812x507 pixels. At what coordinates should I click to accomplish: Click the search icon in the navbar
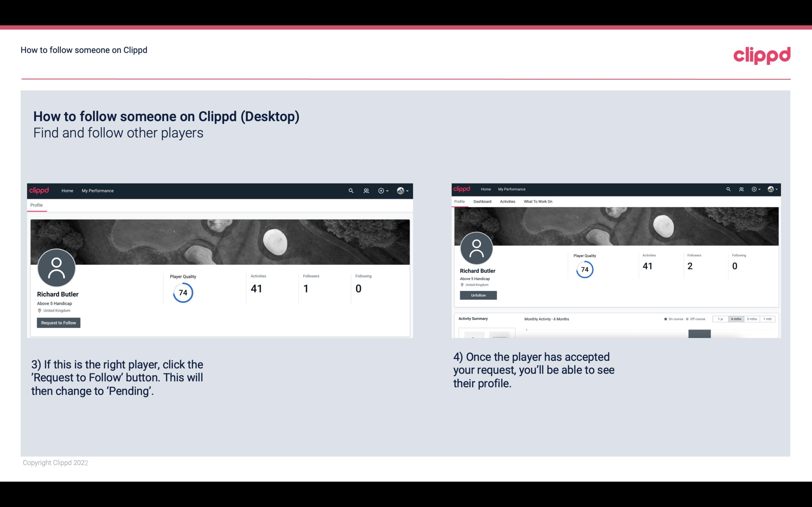[351, 190]
